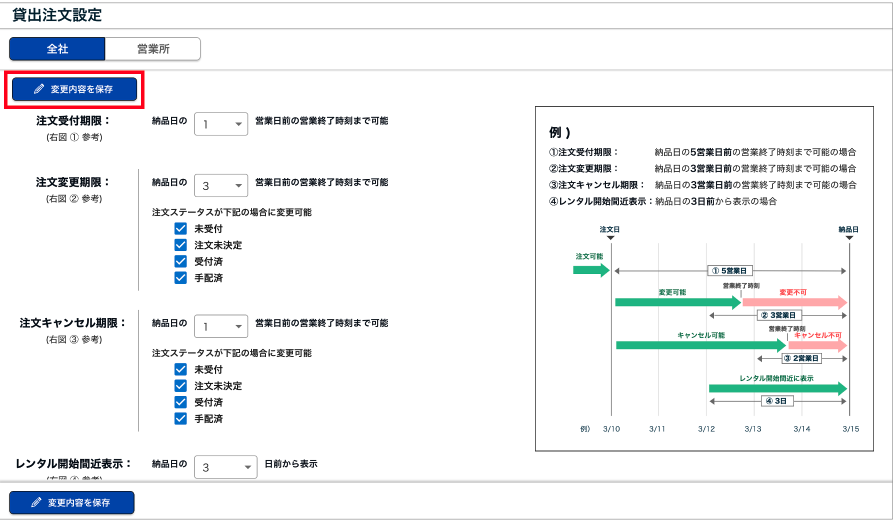This screenshot has height=520, width=893.
Task: Click the pencil icon on the top save button
Action: click(39, 89)
